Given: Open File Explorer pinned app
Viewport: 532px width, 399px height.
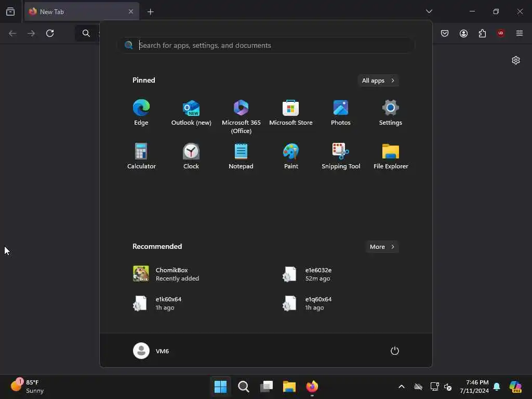Looking at the screenshot, I should pos(391,156).
